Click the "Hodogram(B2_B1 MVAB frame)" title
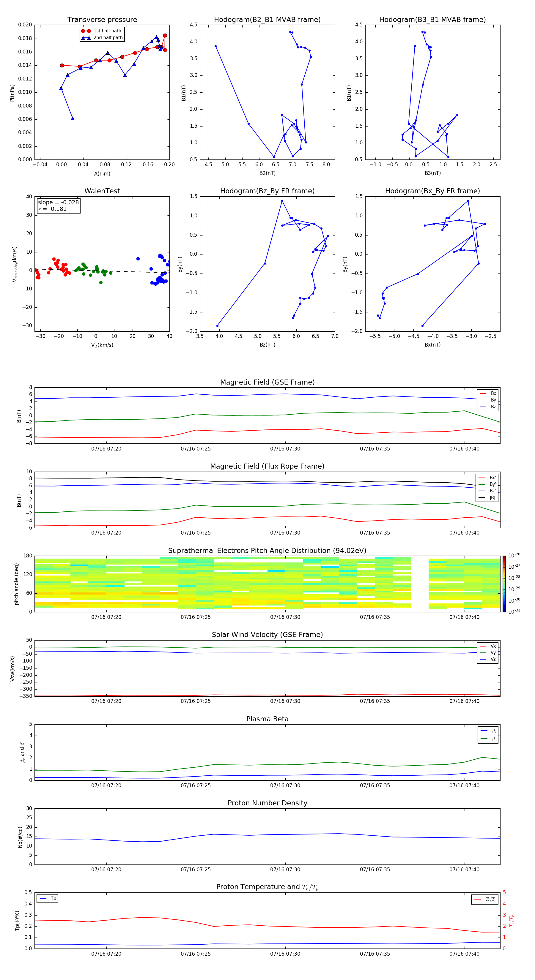Viewport: 535px width, 980px height. (267, 20)
